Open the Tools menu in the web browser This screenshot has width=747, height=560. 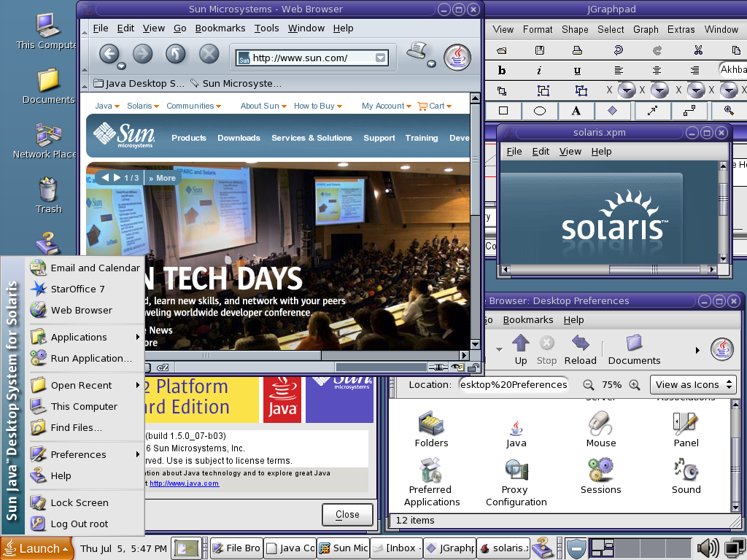[266, 28]
